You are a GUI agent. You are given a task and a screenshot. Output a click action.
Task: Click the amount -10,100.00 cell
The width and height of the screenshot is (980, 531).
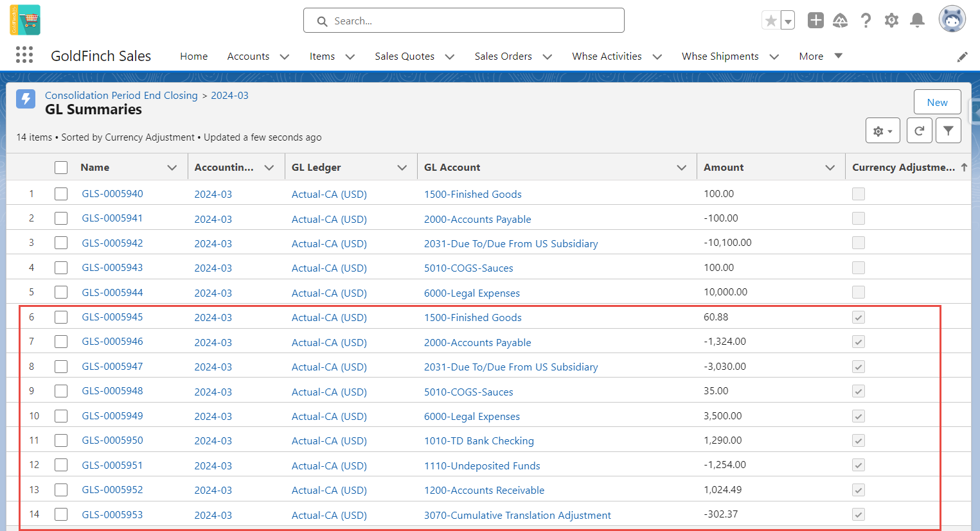[x=727, y=243]
